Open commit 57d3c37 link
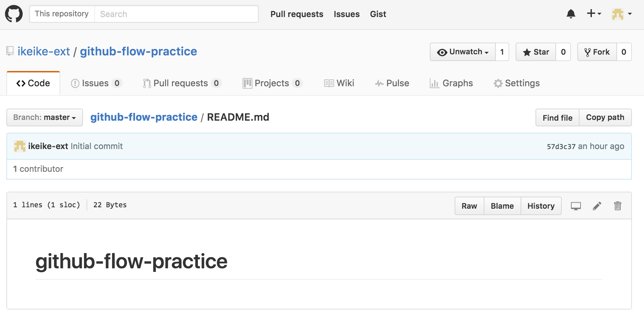644x318 pixels. tap(561, 147)
